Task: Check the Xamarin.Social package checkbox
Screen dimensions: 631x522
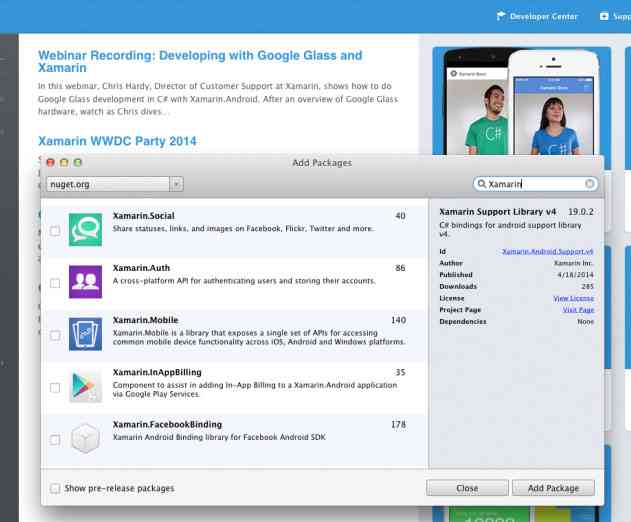Action: click(x=55, y=231)
